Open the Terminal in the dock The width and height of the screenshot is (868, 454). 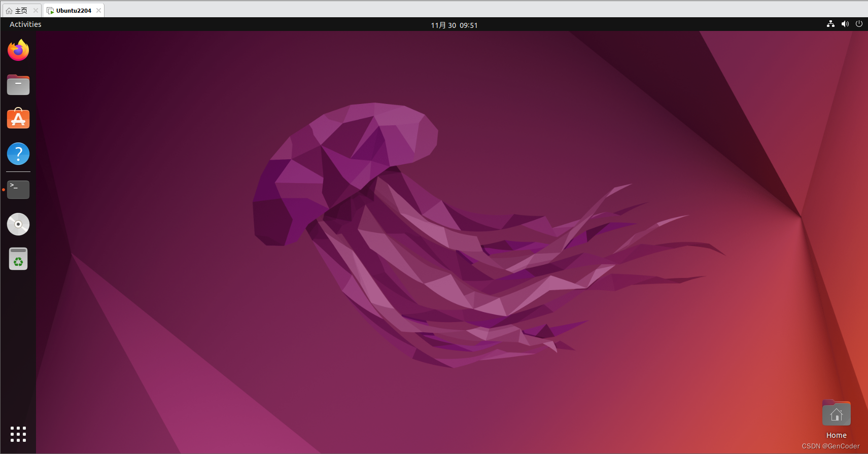click(x=18, y=190)
